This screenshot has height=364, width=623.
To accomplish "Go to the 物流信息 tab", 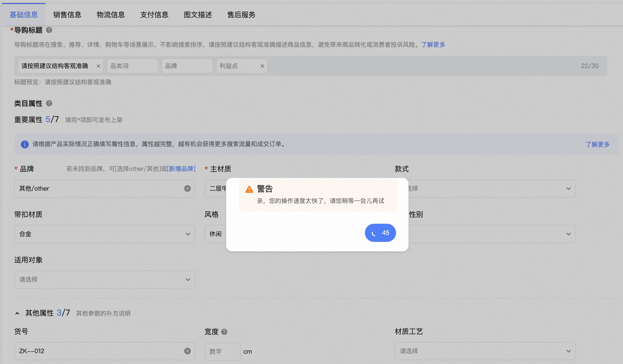I will (111, 15).
